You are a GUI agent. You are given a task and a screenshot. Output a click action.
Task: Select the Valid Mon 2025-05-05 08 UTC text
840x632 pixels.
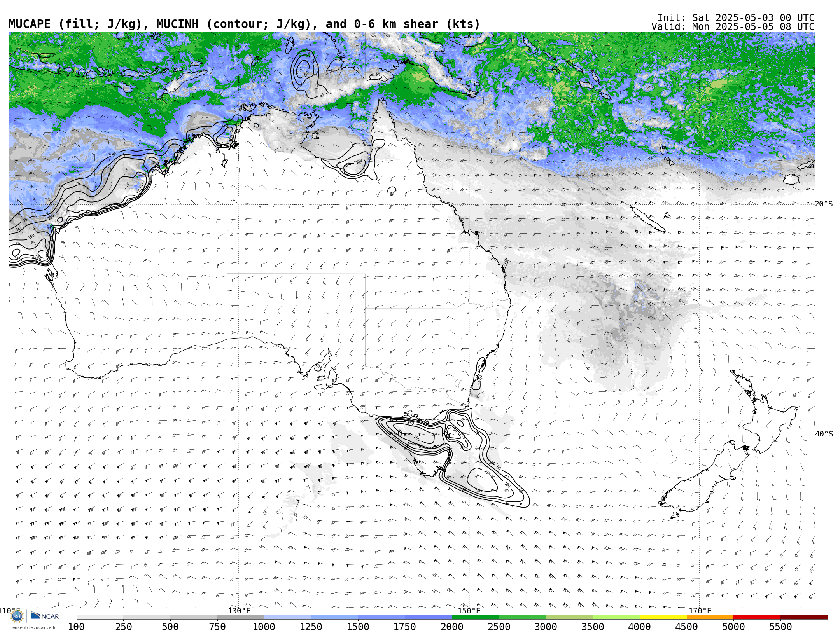(733, 27)
